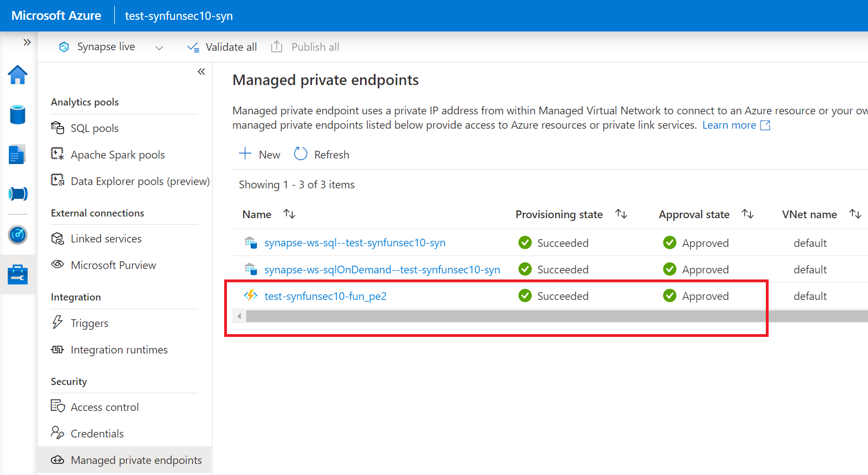868x475 pixels.
Task: Open the Synapse live mode dropdown
Action: click(159, 48)
